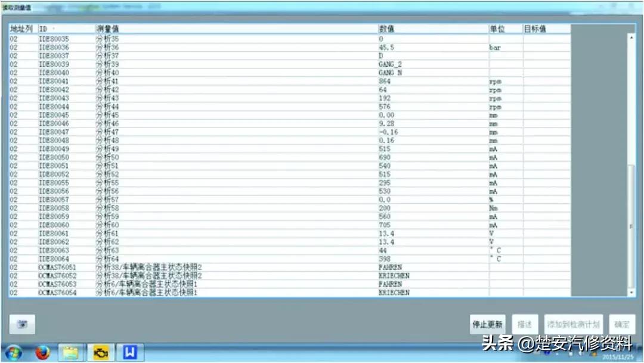Click the 确定 button
The height and width of the screenshot is (363, 644).
coord(622,324)
